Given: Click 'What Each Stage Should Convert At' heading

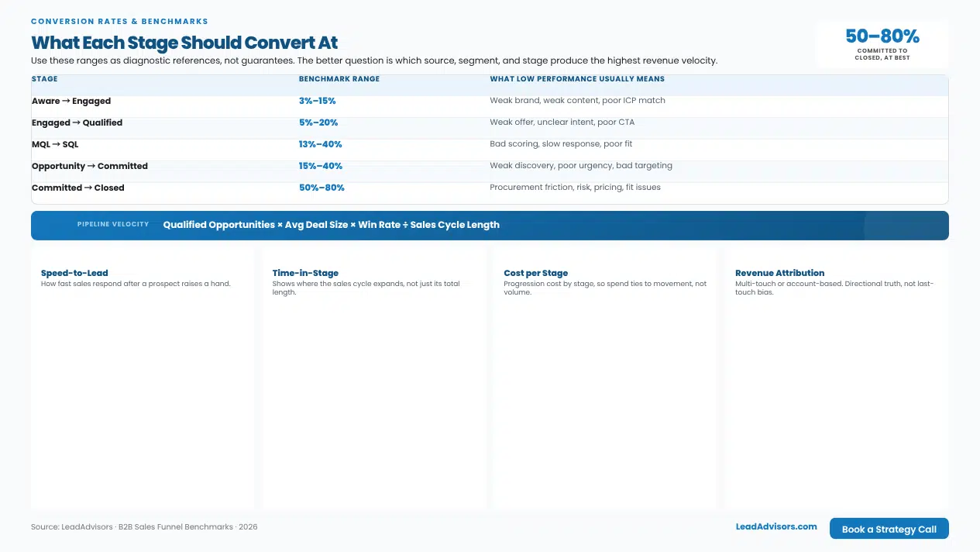Looking at the screenshot, I should [184, 43].
